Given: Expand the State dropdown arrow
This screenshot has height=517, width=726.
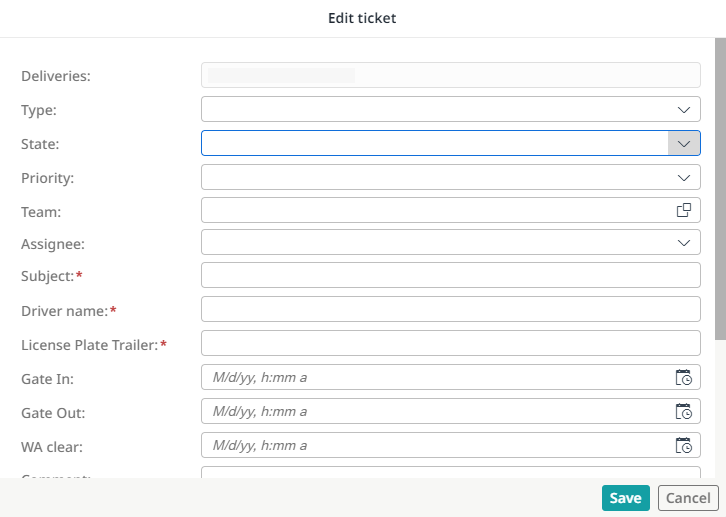Looking at the screenshot, I should click(683, 143).
